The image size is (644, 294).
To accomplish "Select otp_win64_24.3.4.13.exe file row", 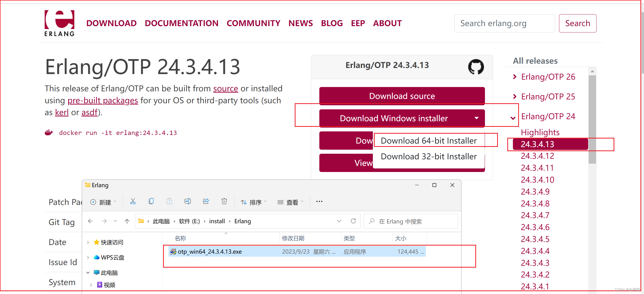I will [x=297, y=251].
